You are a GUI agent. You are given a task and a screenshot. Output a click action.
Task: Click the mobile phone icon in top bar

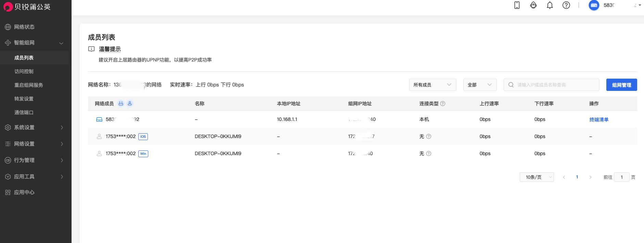tap(517, 5)
